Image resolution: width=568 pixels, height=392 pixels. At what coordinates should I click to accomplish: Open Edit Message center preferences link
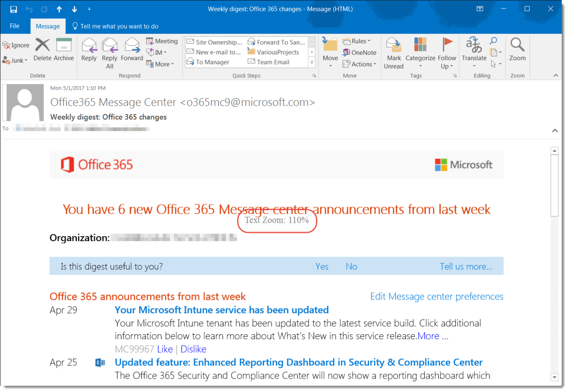[437, 296]
